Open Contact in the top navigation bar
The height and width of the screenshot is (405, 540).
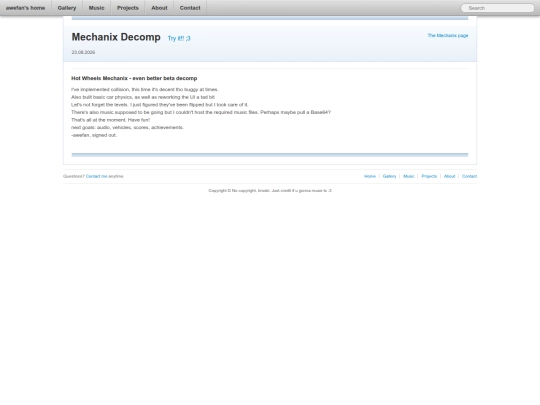[190, 8]
